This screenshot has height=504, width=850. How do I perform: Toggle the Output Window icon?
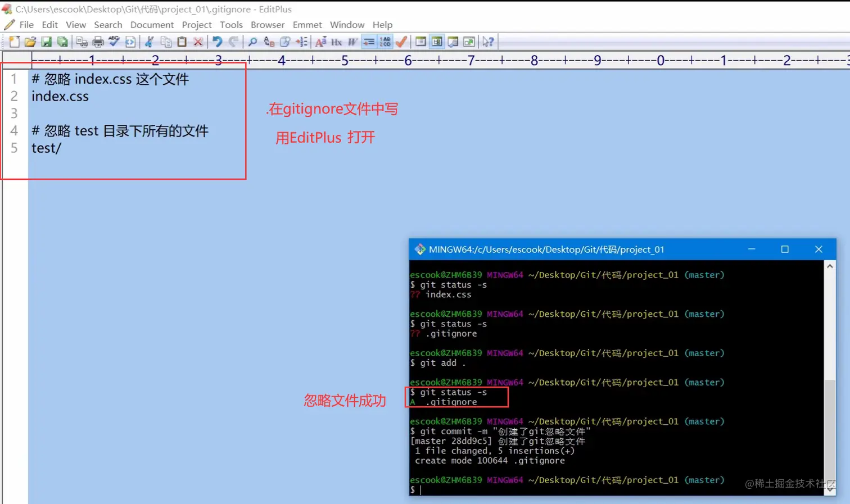click(453, 42)
